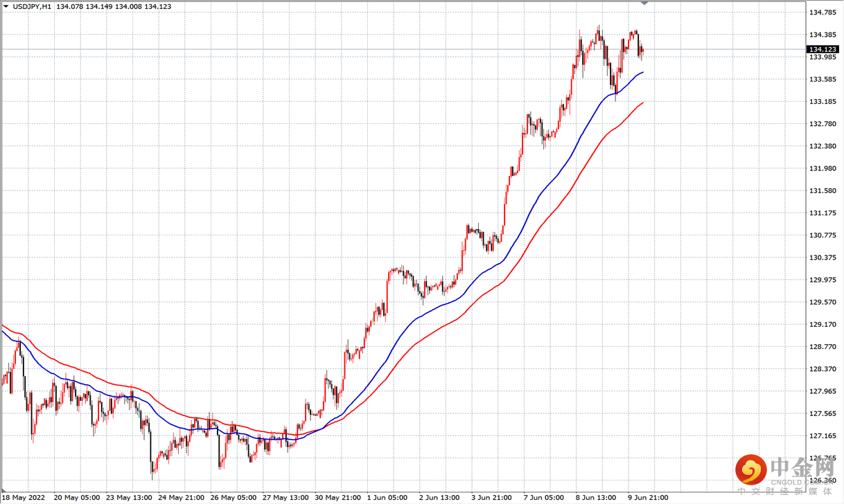Click the 132.780 price scale label
Viewport: 844px width, 504px height.
[821, 124]
